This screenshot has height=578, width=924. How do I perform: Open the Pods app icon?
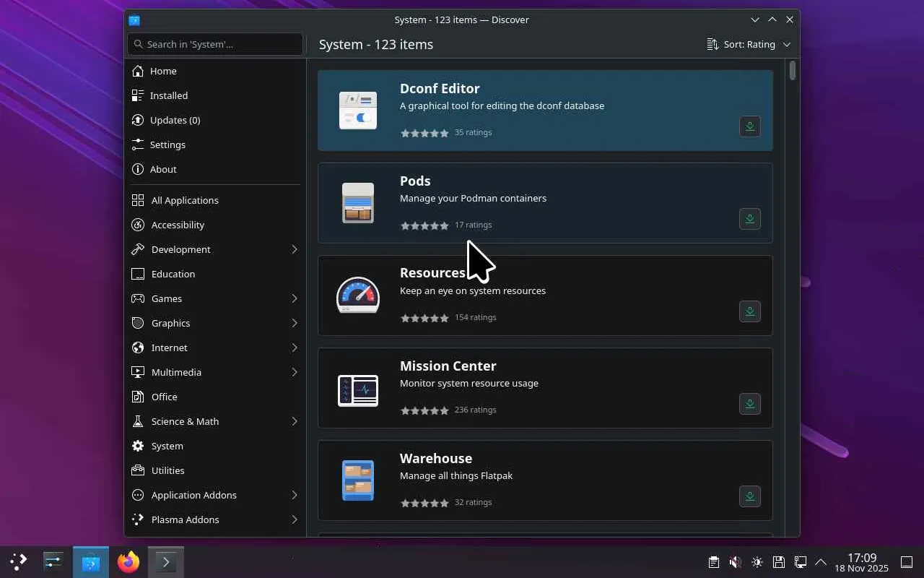click(358, 203)
